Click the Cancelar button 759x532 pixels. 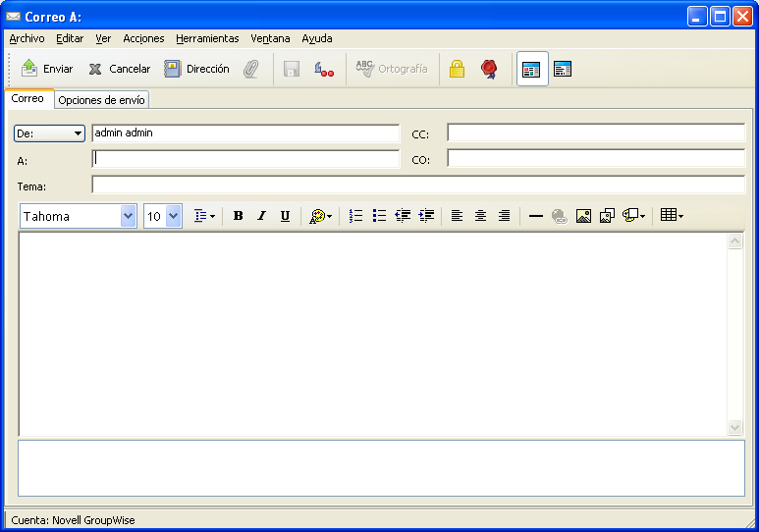(x=120, y=69)
